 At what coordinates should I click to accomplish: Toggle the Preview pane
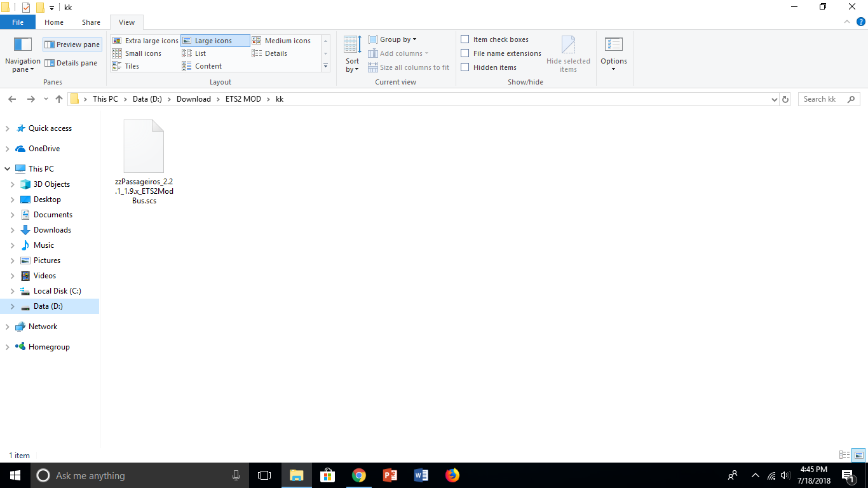pyautogui.click(x=72, y=44)
